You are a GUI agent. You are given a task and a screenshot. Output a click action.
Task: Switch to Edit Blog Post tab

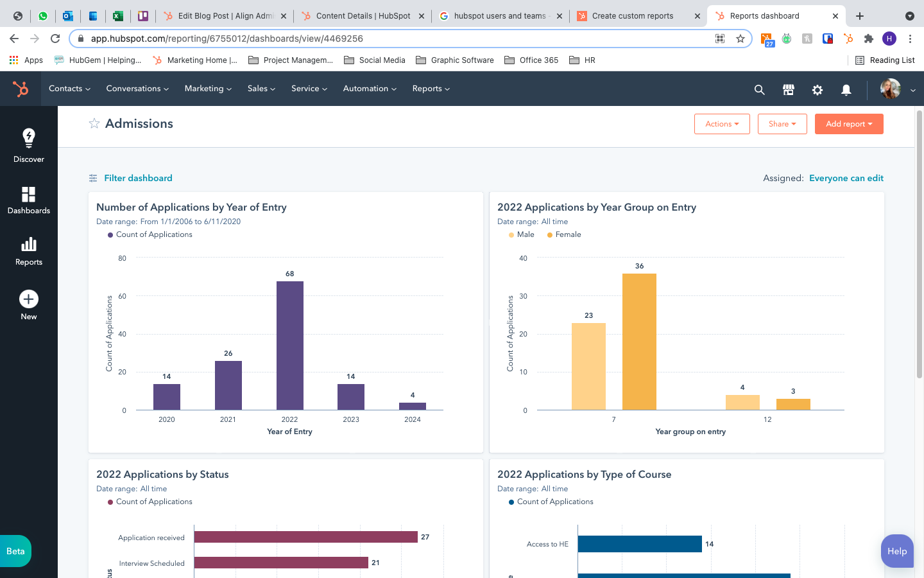click(x=225, y=16)
